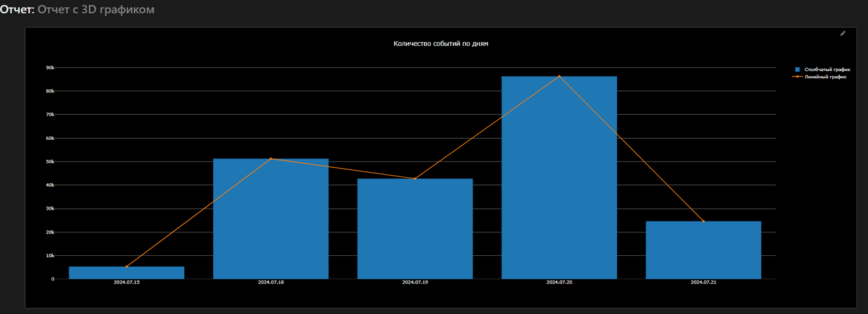Toggle the Линейный график legend entry

[x=825, y=77]
